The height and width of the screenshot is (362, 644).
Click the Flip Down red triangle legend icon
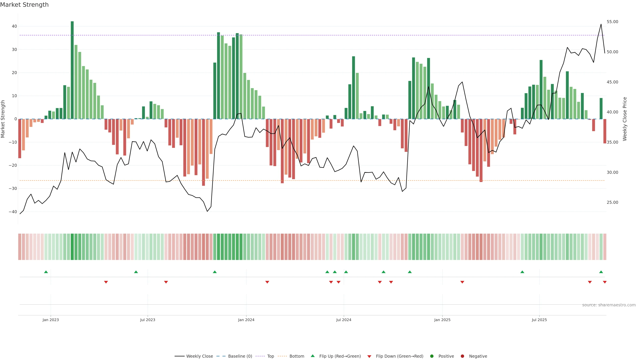click(369, 356)
